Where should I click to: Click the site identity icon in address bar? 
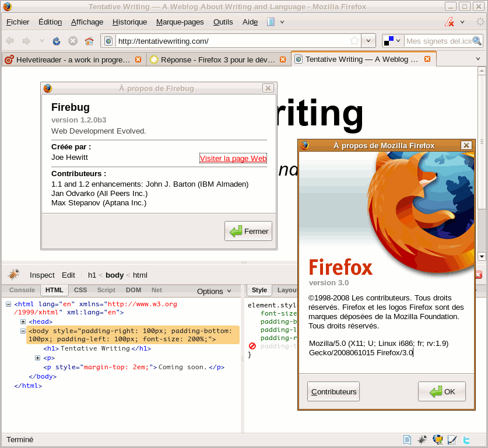(108, 41)
